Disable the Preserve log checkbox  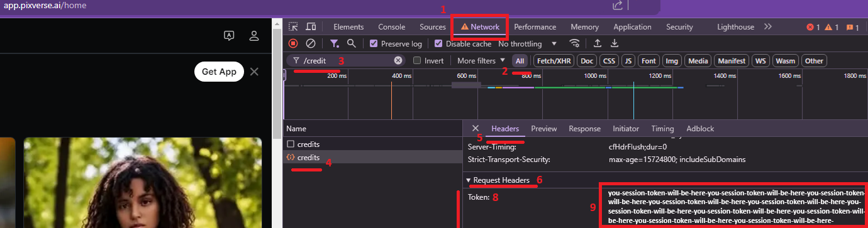(374, 44)
